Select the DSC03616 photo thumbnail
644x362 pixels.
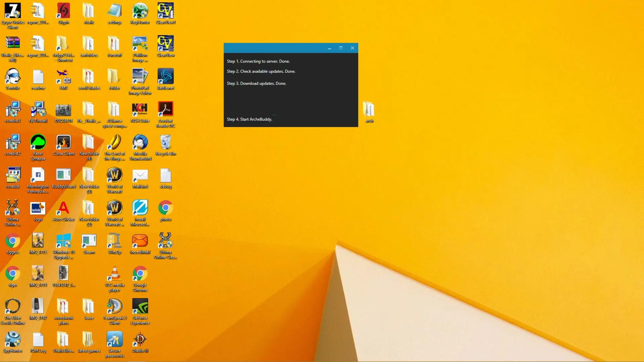click(x=63, y=110)
